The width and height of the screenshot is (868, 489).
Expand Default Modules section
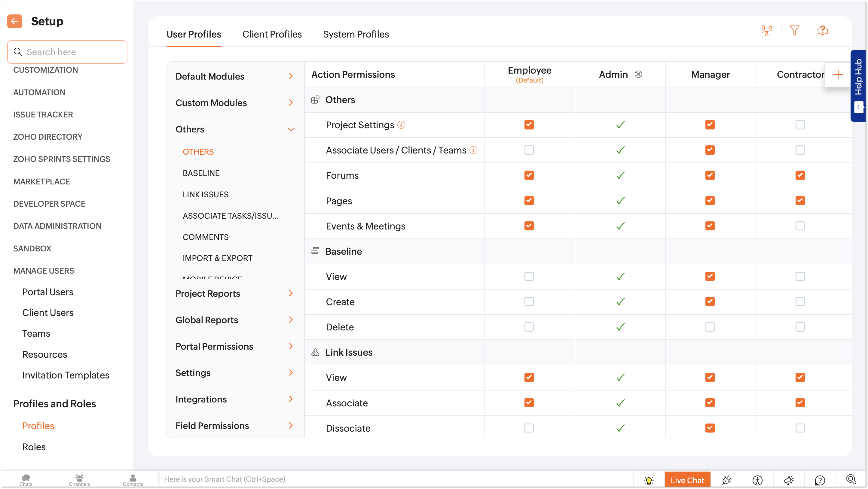point(291,77)
